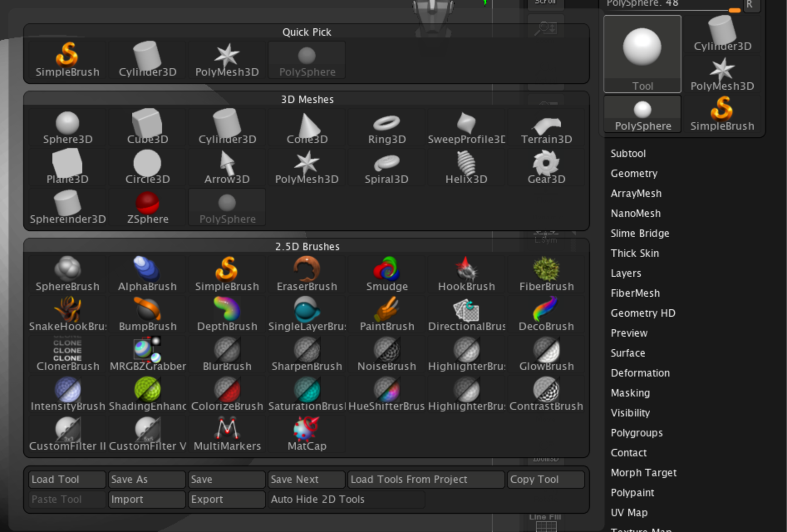Open the Polypaint subpalette
Screen dimensions: 787x532
click(x=632, y=493)
